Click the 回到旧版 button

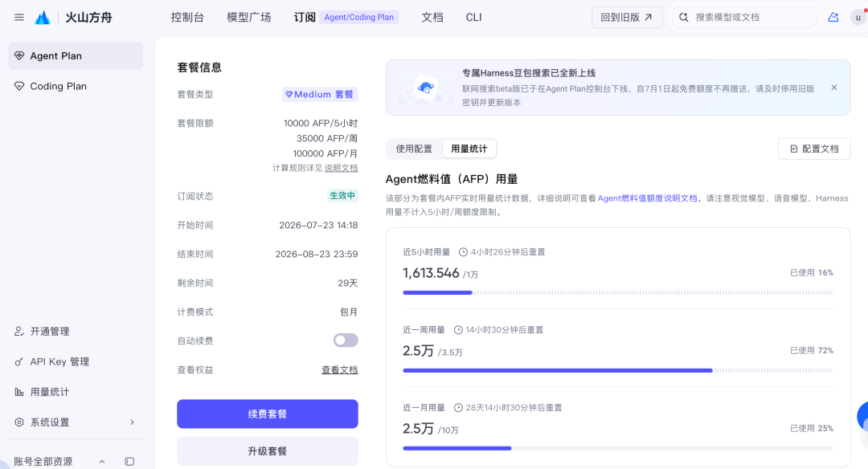click(x=627, y=17)
